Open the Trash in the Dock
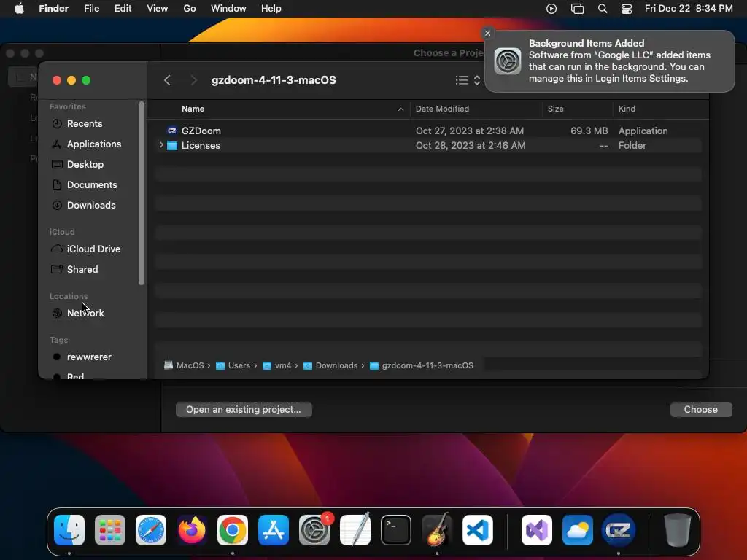Viewport: 747px width, 560px height. coord(677,529)
